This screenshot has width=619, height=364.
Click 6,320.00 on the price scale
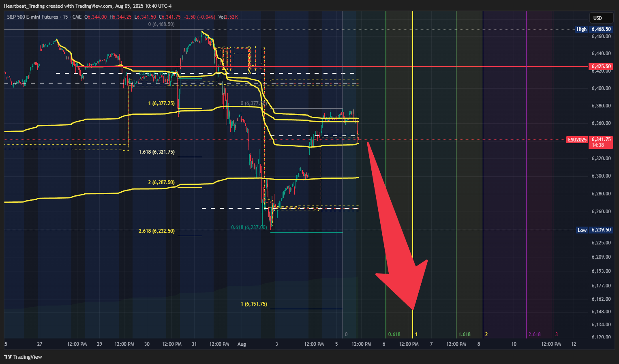[x=601, y=158]
